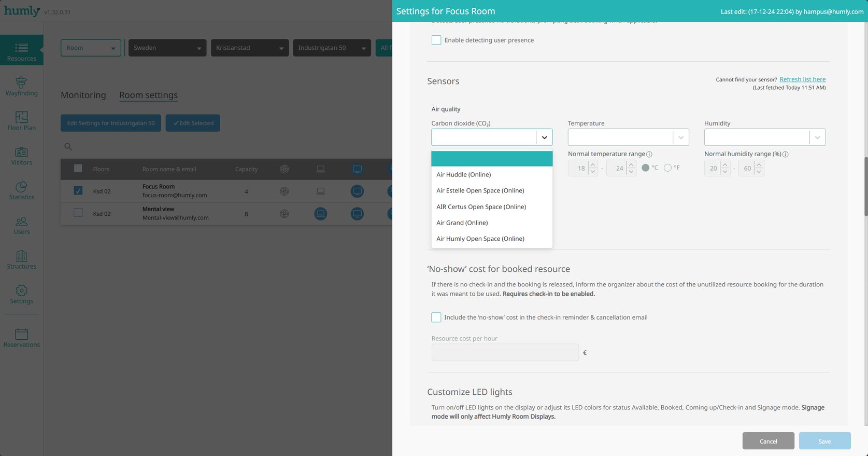The height and width of the screenshot is (456, 868).
Task: Check the Mental view row checkbox
Action: click(x=78, y=213)
